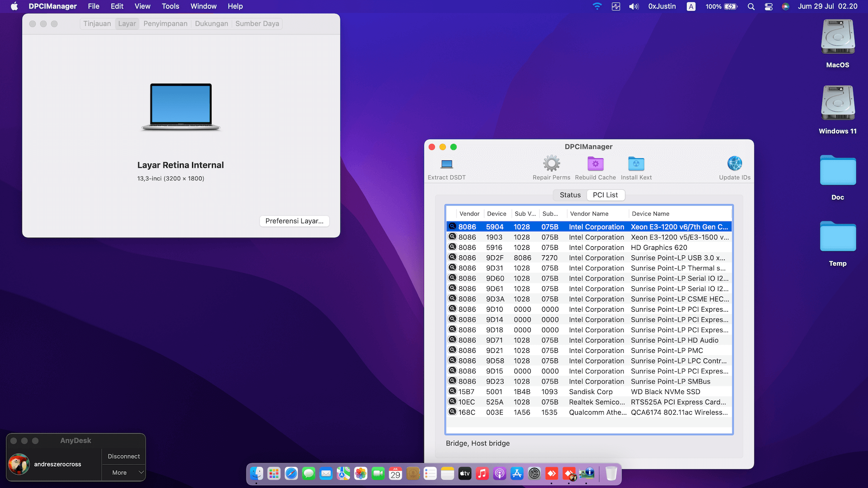Open Reminders from the Dock
The height and width of the screenshot is (488, 868).
(x=430, y=473)
